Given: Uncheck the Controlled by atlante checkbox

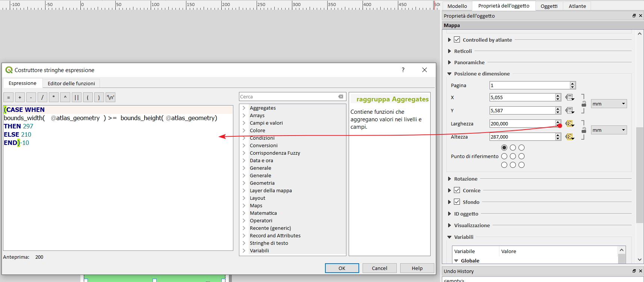Looking at the screenshot, I should (x=457, y=40).
